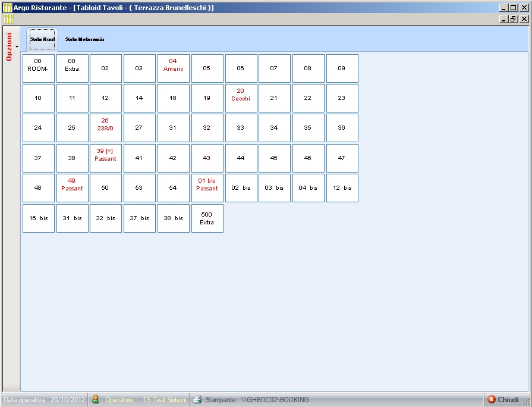Choose table 32

(207, 128)
